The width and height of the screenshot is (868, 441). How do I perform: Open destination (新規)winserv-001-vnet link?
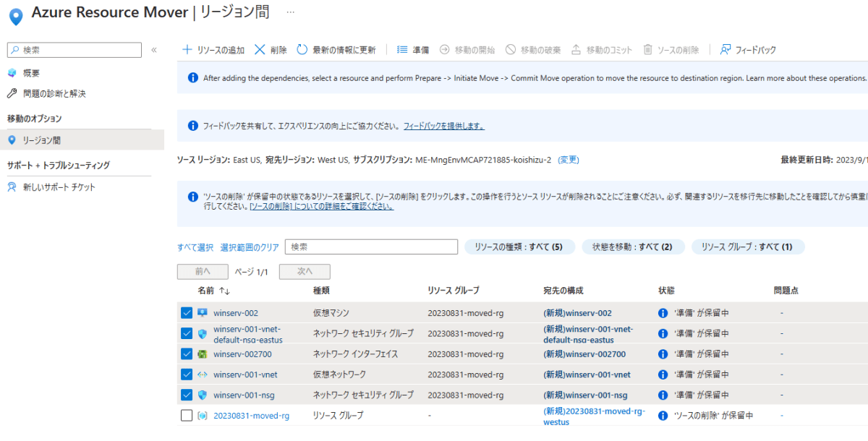coord(587,374)
